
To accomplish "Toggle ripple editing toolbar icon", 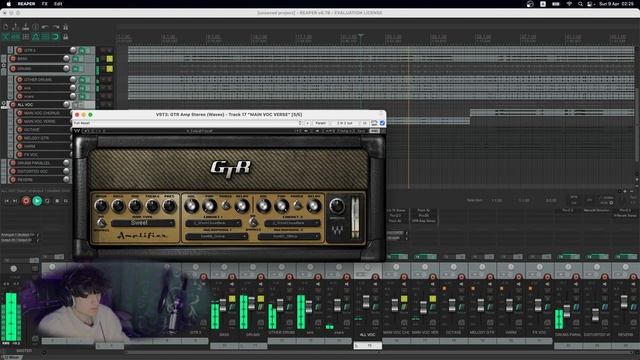I will (x=25, y=37).
